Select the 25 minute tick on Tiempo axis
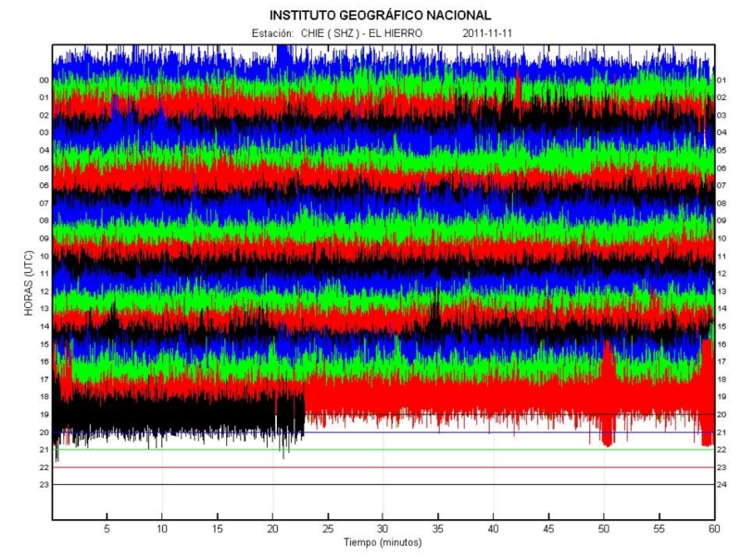This screenshot has width=741, height=560. pos(328,529)
